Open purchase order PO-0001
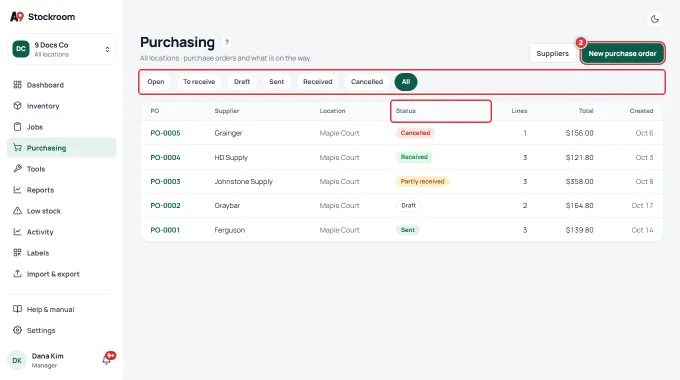Image resolution: width=680 pixels, height=380 pixels. (165, 229)
